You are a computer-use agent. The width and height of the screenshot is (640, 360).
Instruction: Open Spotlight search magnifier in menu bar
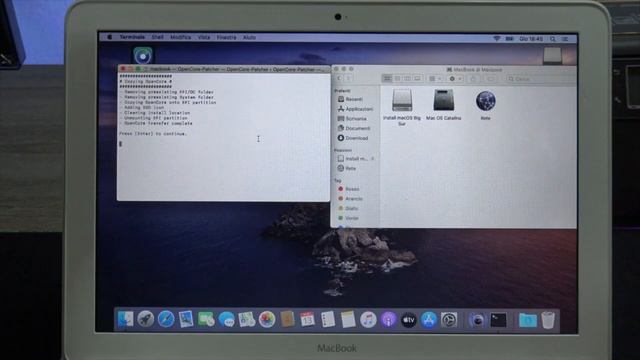[x=553, y=39]
